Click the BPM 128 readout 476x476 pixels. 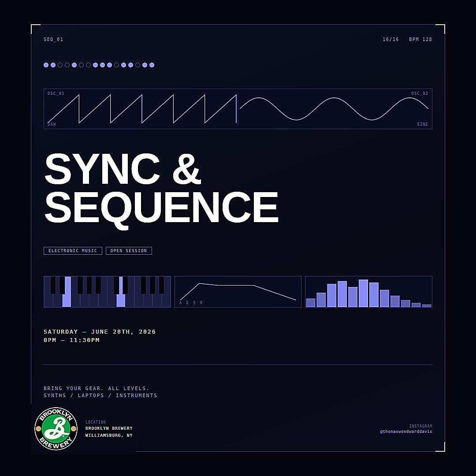pyautogui.click(x=420, y=39)
